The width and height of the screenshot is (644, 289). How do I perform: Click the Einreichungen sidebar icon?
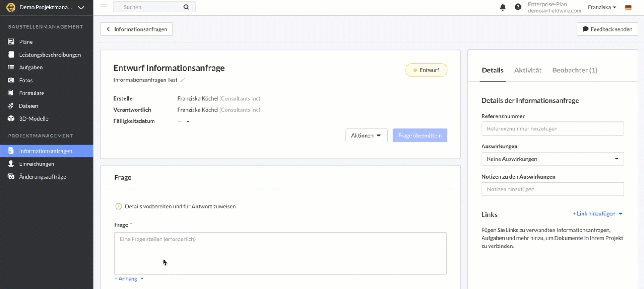click(11, 164)
